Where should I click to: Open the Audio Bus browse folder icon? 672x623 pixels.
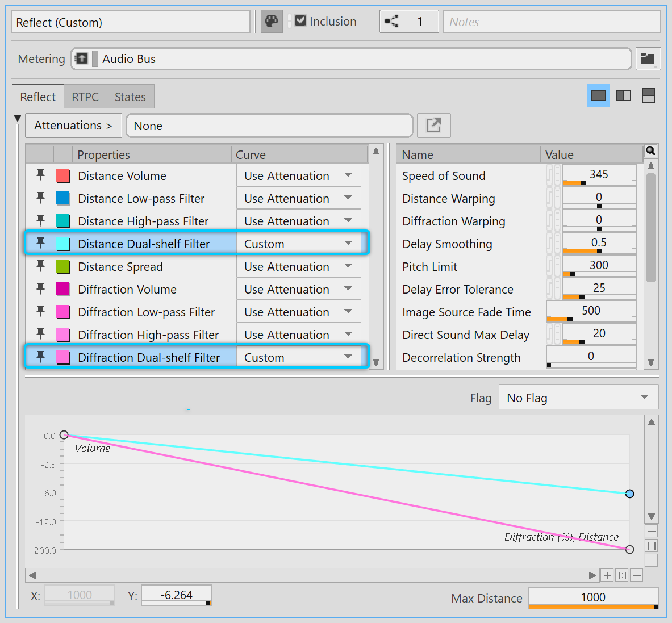click(648, 58)
